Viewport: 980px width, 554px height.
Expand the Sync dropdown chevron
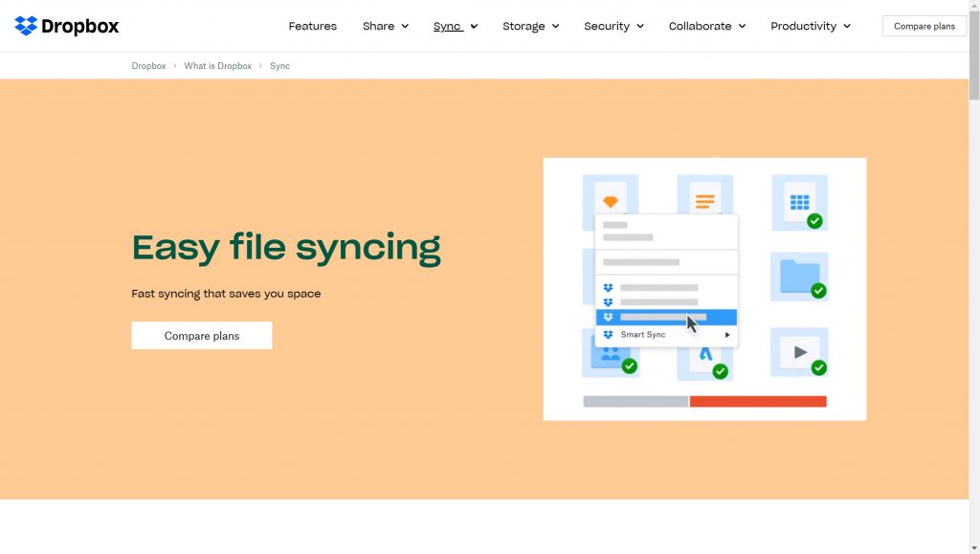tap(474, 26)
